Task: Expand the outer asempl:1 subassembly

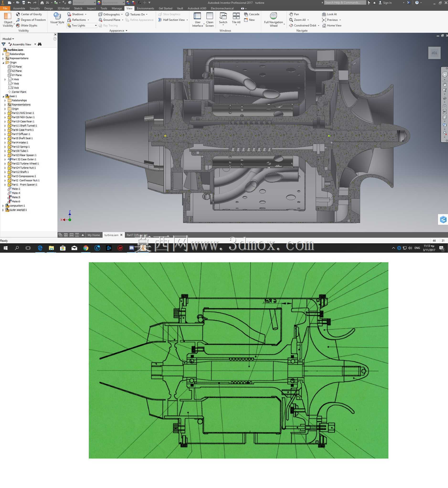Action: point(3,210)
